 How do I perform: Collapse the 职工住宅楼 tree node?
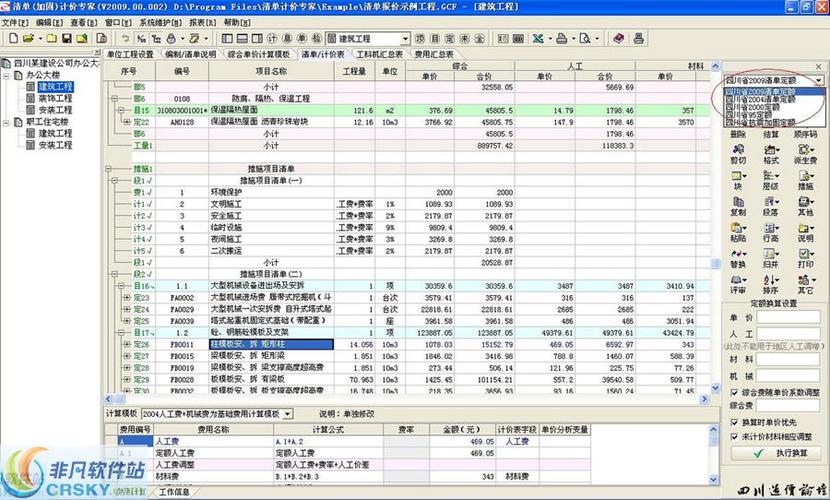coord(6,122)
